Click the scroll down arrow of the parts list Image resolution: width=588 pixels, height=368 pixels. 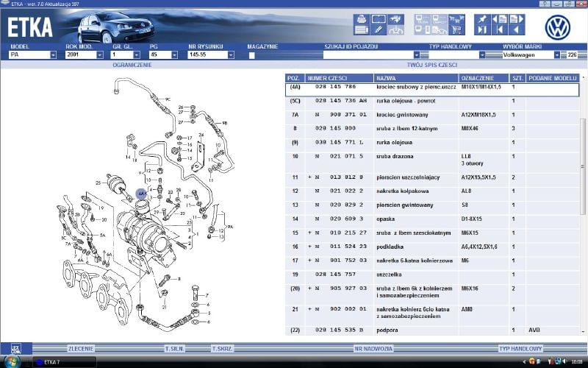[583, 332]
